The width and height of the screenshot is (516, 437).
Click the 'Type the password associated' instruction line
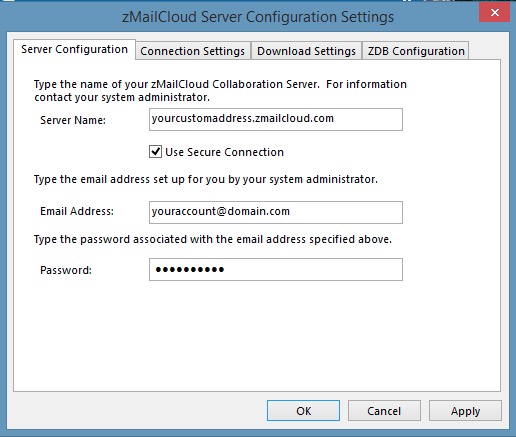[213, 239]
